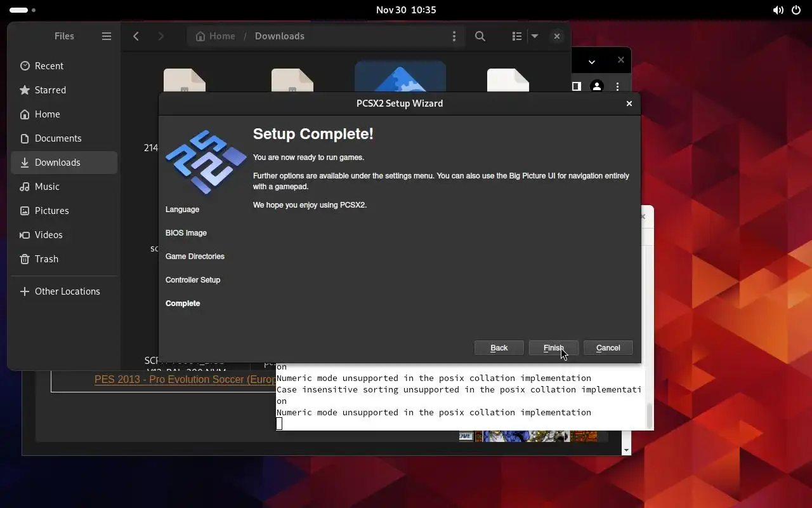Open the PES 2013 Pro Evolution Soccer link
This screenshot has width=812, height=508.
pyautogui.click(x=185, y=379)
